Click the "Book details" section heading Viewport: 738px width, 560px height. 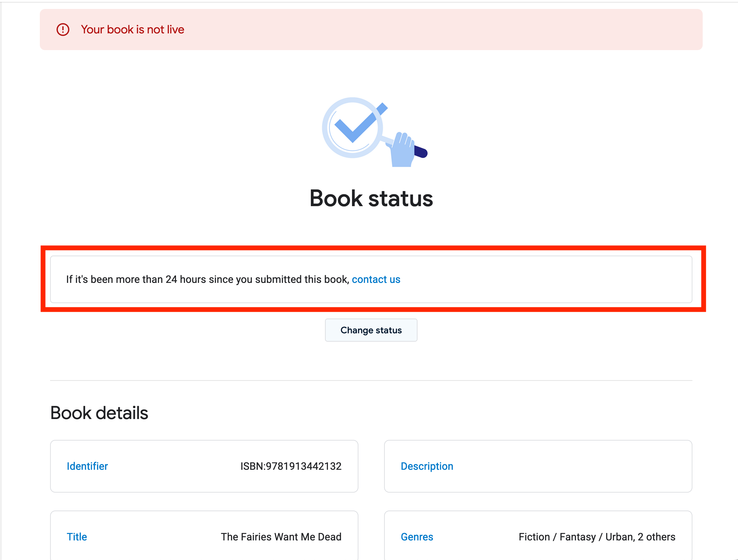tap(99, 413)
